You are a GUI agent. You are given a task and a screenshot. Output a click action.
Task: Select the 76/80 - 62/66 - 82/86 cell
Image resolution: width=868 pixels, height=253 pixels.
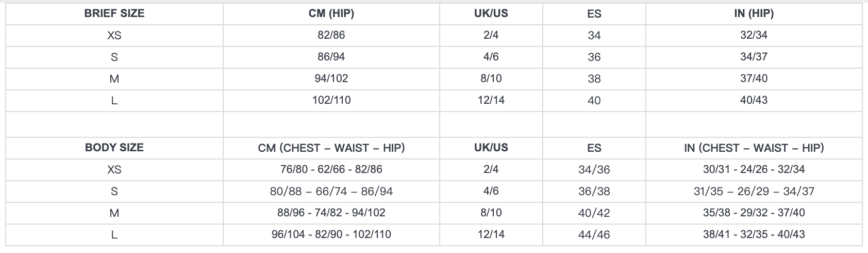(331, 169)
